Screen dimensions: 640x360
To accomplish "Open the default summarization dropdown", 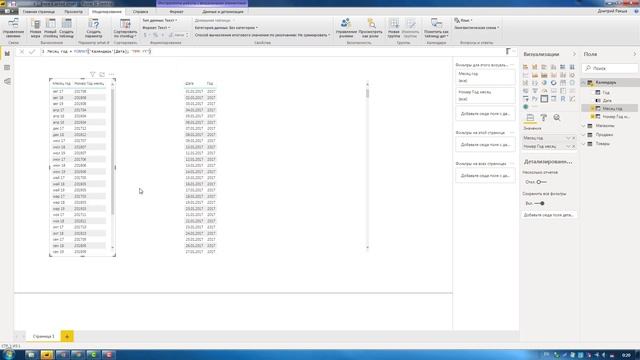I will click(262, 35).
